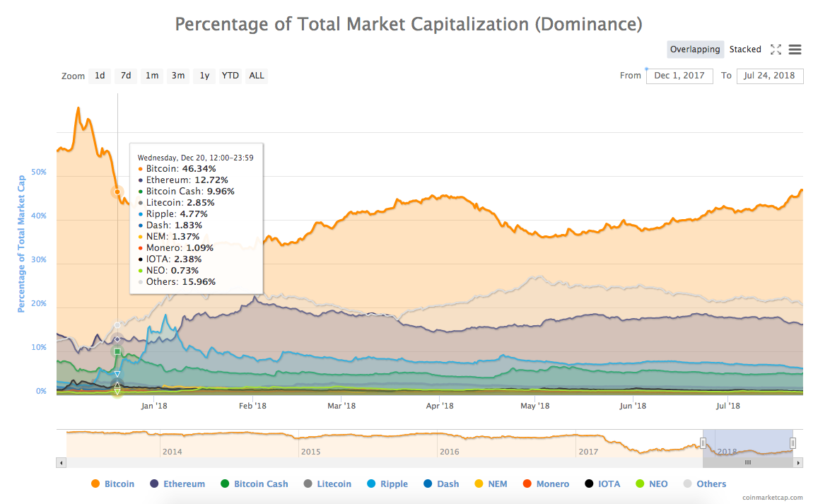Click the fullscreen expand icon
The height and width of the screenshot is (504, 830).
coord(776,49)
